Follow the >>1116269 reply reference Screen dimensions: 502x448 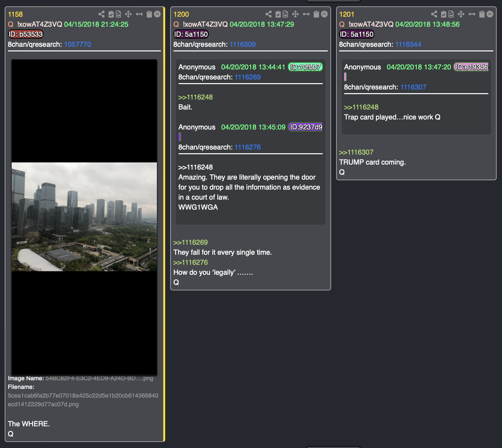191,242
